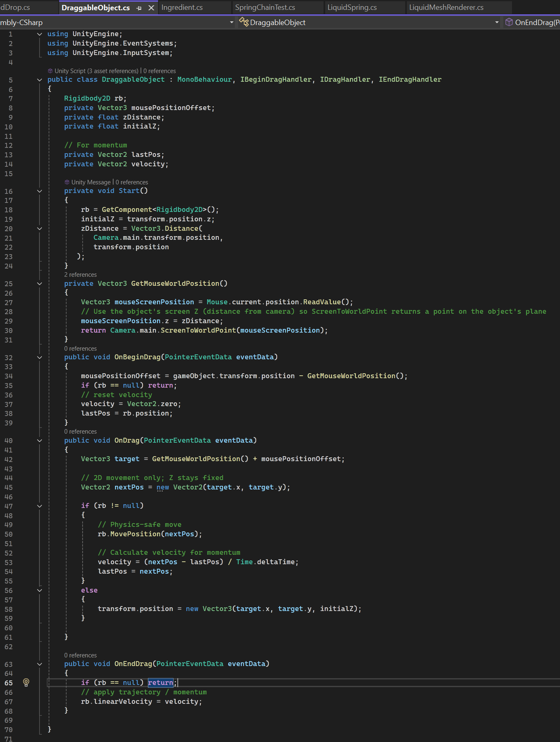Viewport: 560px width, 742px height.
Task: Click the highlighted 'return' keyword on line 65
Action: coord(161,682)
